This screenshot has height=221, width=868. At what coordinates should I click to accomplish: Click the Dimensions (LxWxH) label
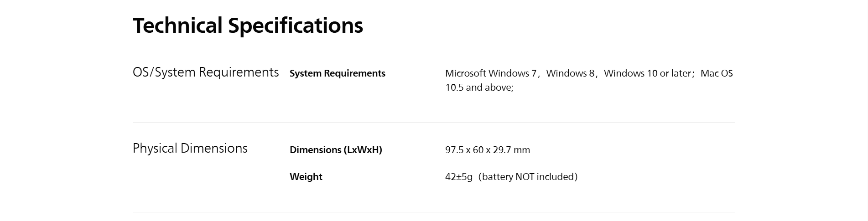pos(335,150)
